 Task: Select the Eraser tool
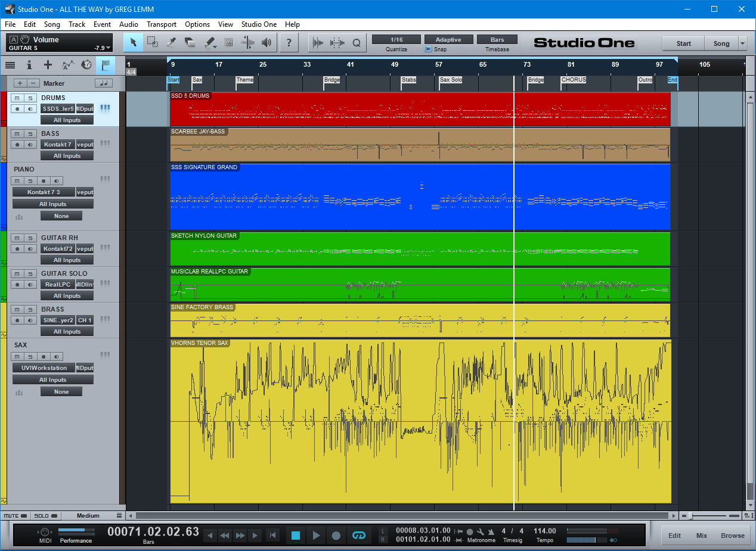click(190, 42)
